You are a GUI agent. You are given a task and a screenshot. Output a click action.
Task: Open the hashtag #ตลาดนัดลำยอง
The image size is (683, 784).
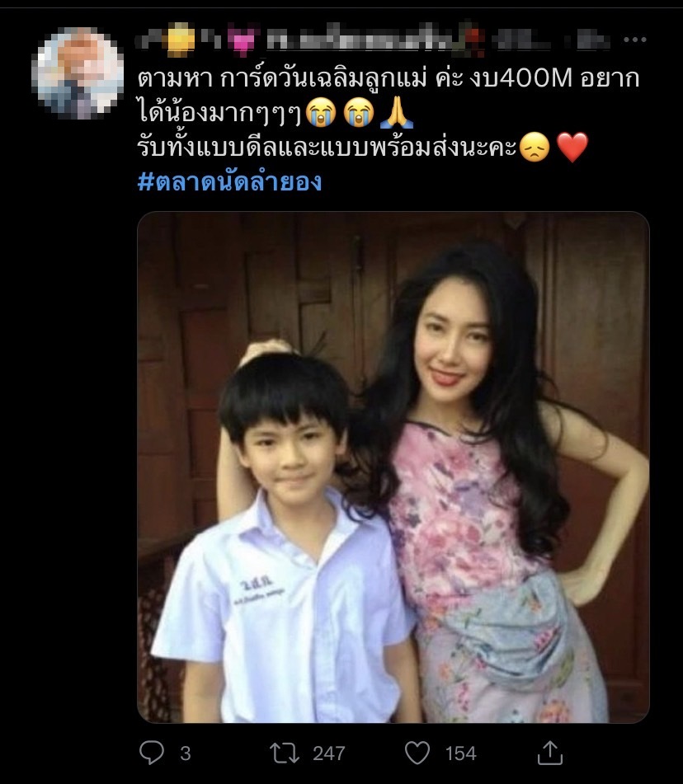point(229,182)
